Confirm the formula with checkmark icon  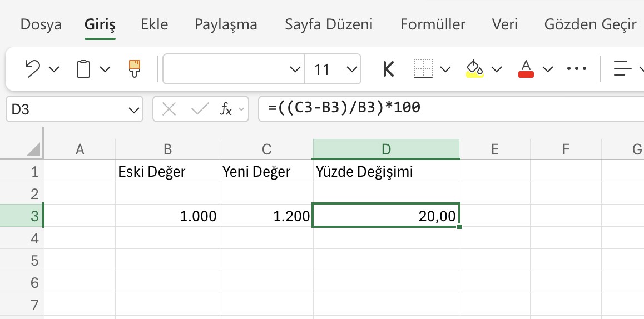click(200, 109)
